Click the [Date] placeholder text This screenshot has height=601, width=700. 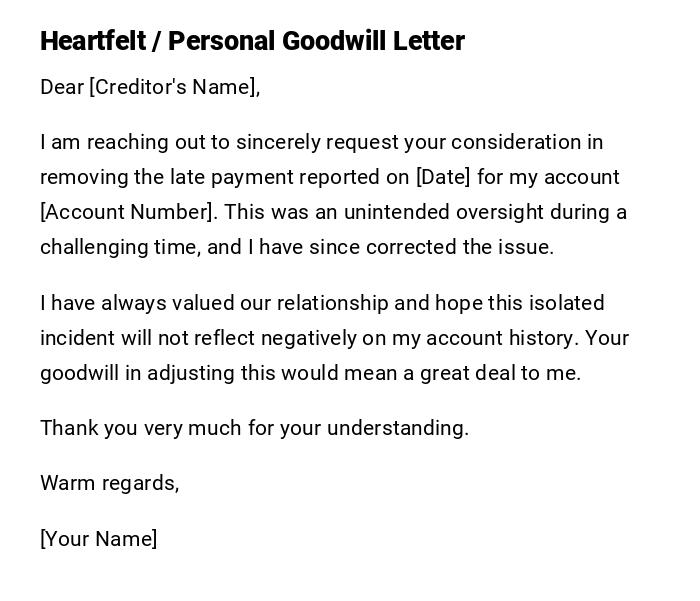[x=442, y=177]
